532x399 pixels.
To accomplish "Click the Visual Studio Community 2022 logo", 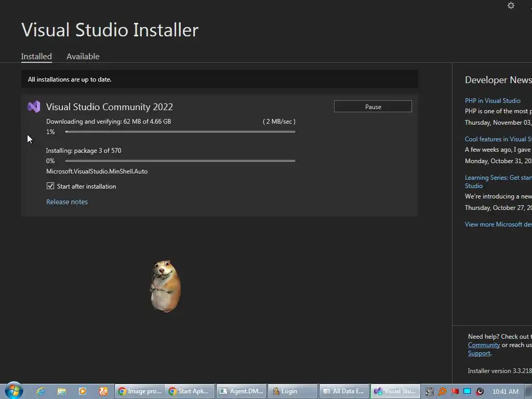I will pos(34,107).
